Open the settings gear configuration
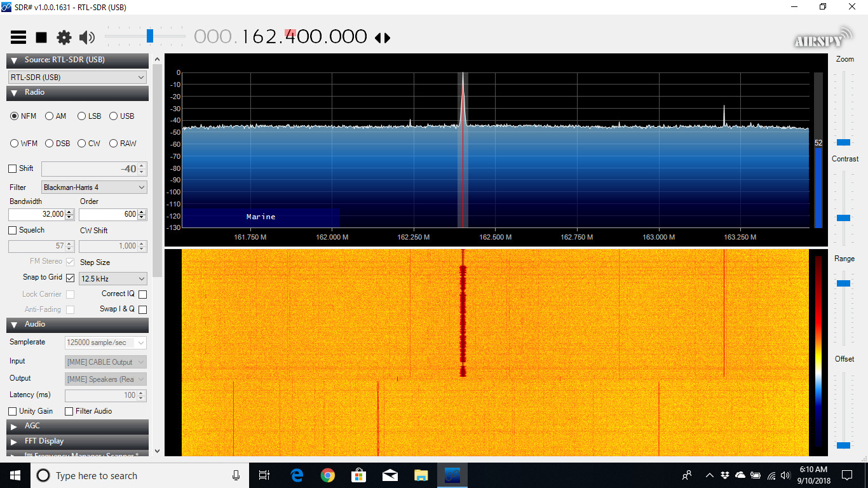 [x=64, y=37]
